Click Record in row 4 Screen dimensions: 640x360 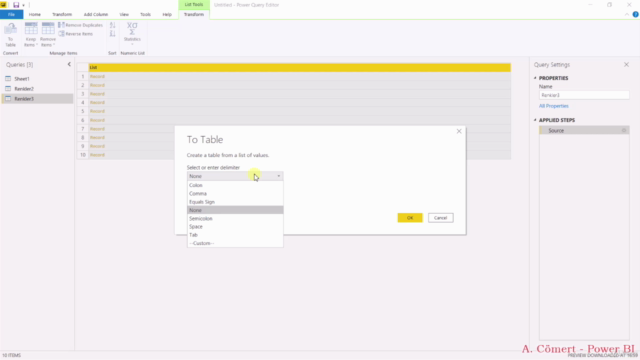pyautogui.click(x=98, y=102)
